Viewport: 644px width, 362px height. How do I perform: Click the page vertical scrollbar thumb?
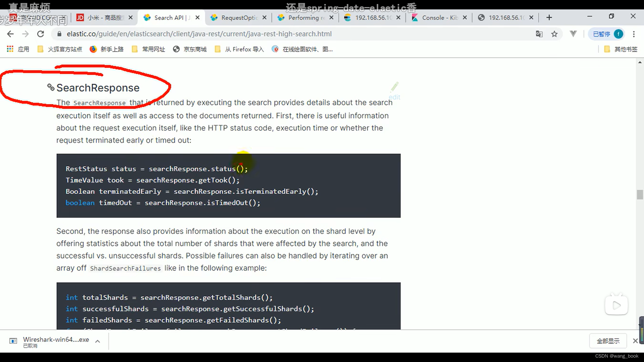click(640, 194)
